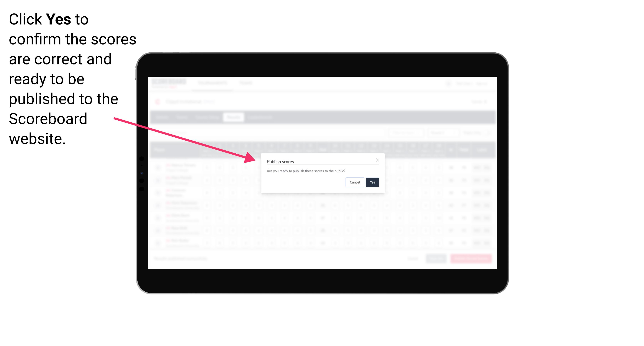Click Cancel to dismiss dialog
This screenshot has width=644, height=346.
click(x=355, y=182)
